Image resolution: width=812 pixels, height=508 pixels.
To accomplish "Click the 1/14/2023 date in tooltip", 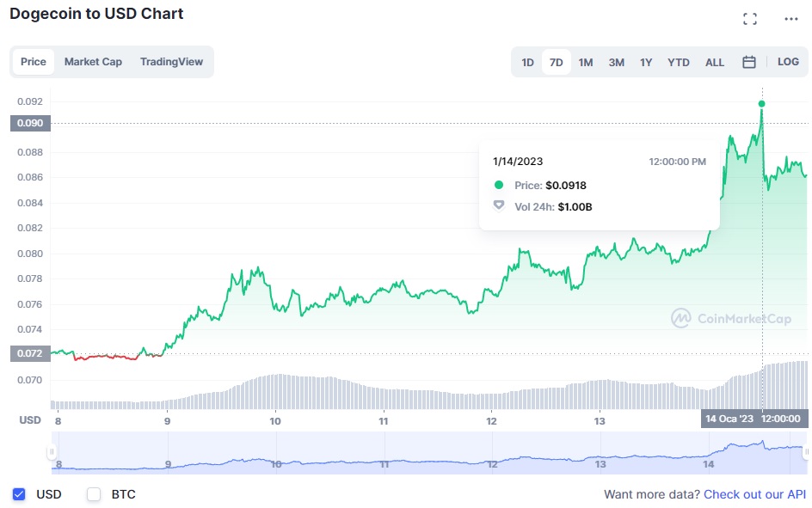I will pos(518,162).
